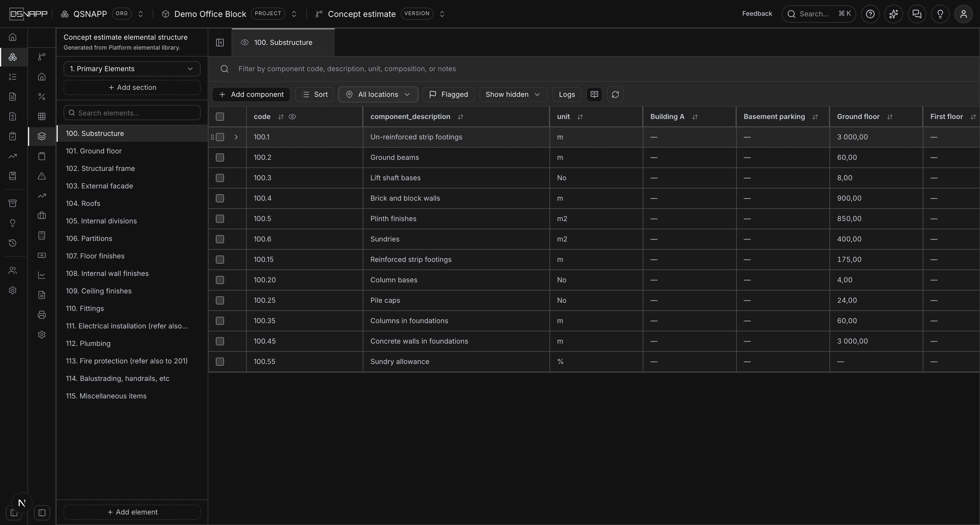The height and width of the screenshot is (525, 980).
Task: Toggle Flagged filter button
Action: [448, 94]
